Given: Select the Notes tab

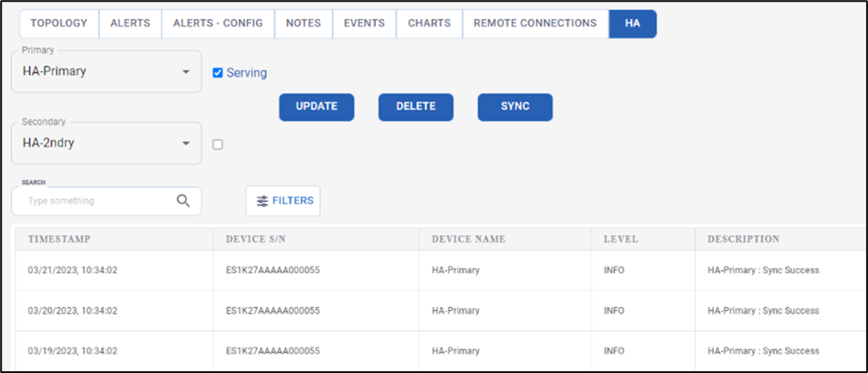Looking at the screenshot, I should [303, 23].
